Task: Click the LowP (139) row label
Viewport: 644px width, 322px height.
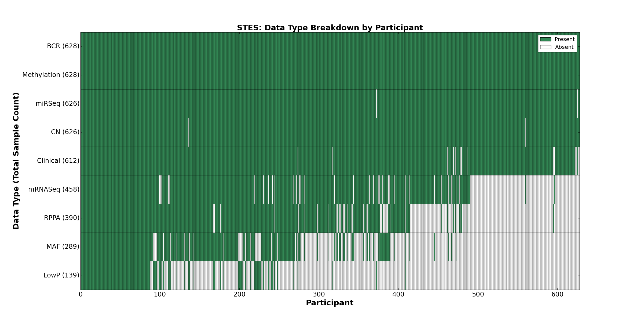Action: (x=61, y=275)
